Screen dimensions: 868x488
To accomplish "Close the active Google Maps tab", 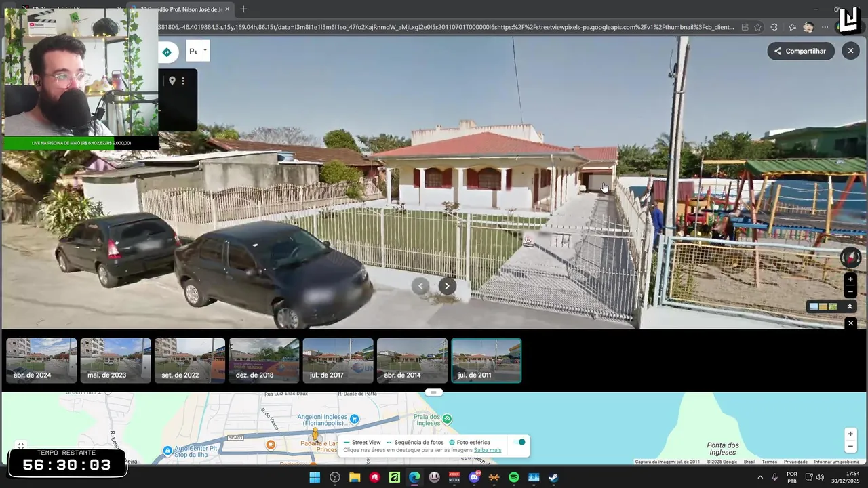I will [227, 9].
